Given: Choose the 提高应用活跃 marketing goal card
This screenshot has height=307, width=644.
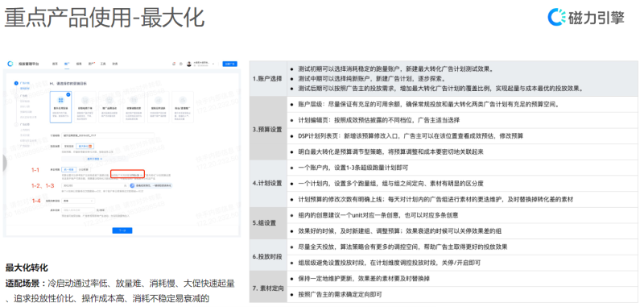Looking at the screenshot, I should (x=158, y=107).
